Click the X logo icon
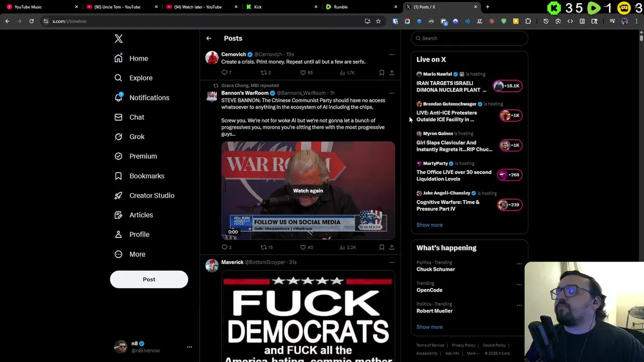Viewport: 644px width, 362px height. pos(119,39)
